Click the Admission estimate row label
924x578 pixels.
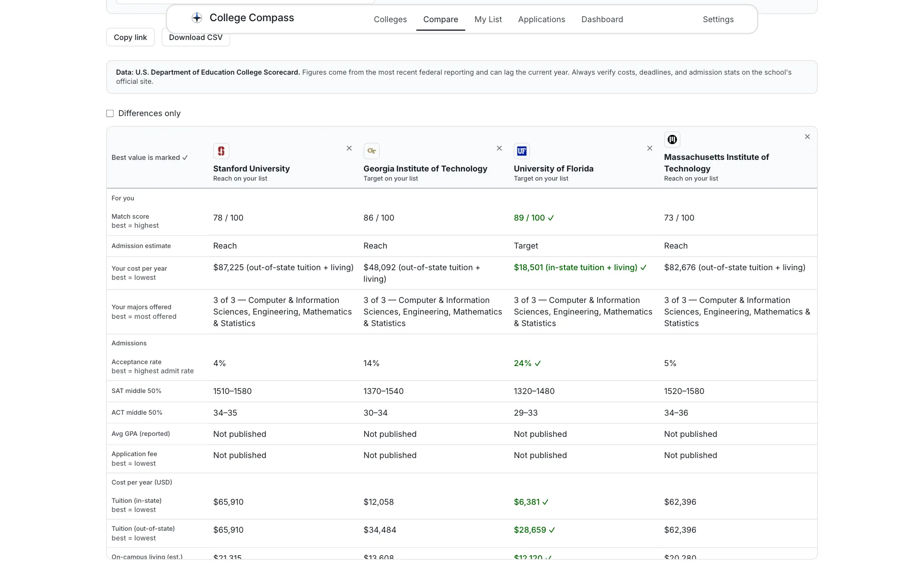[x=141, y=246]
